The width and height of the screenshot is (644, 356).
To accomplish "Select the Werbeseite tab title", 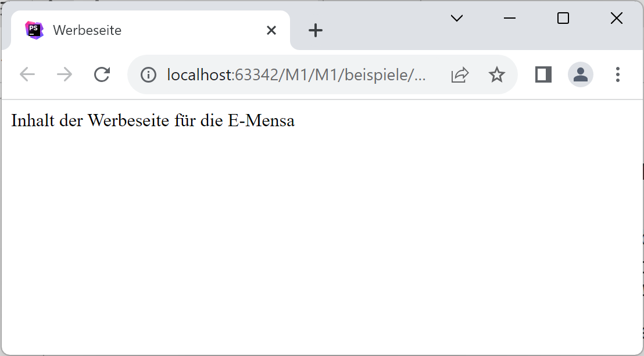I will [87, 30].
